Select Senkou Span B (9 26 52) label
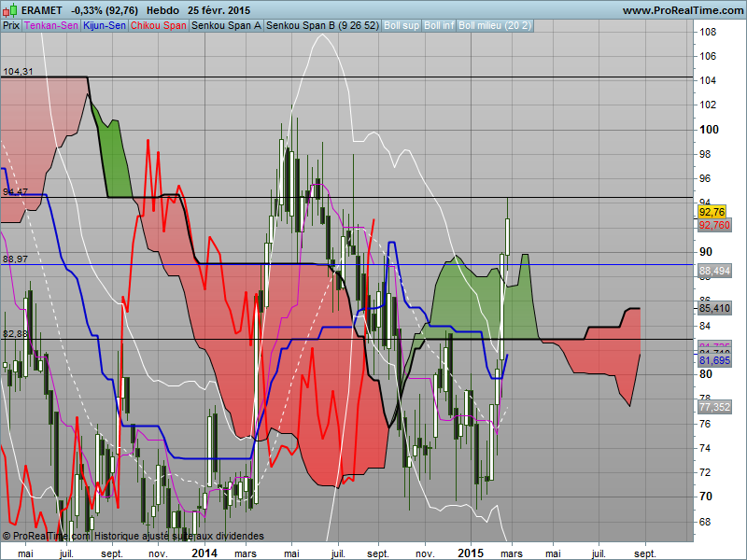Viewport: 747px width, 560px height. 322,26
